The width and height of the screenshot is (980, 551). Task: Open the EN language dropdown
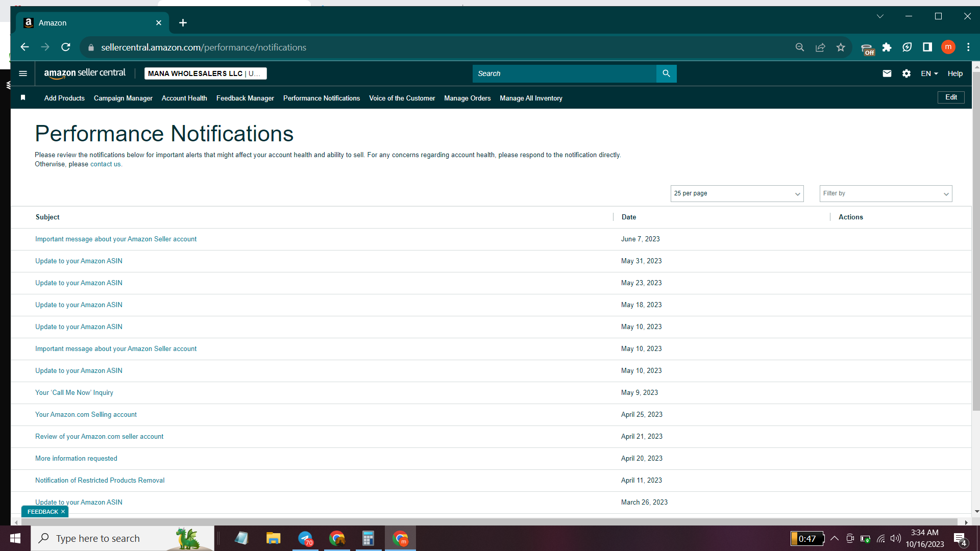(x=929, y=73)
